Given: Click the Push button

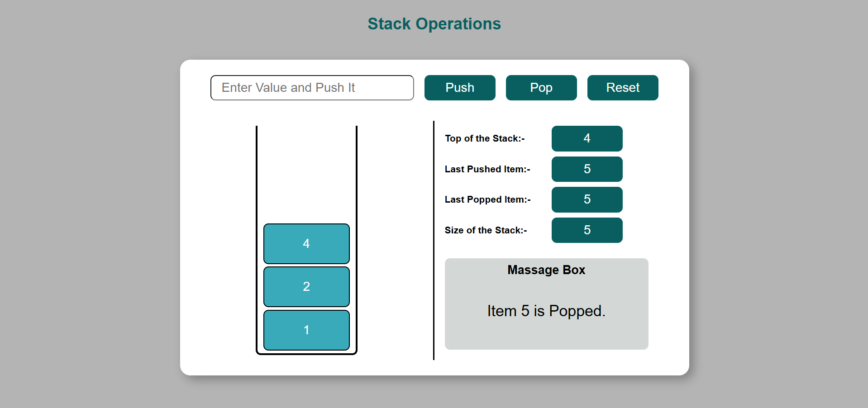Looking at the screenshot, I should click(x=460, y=88).
